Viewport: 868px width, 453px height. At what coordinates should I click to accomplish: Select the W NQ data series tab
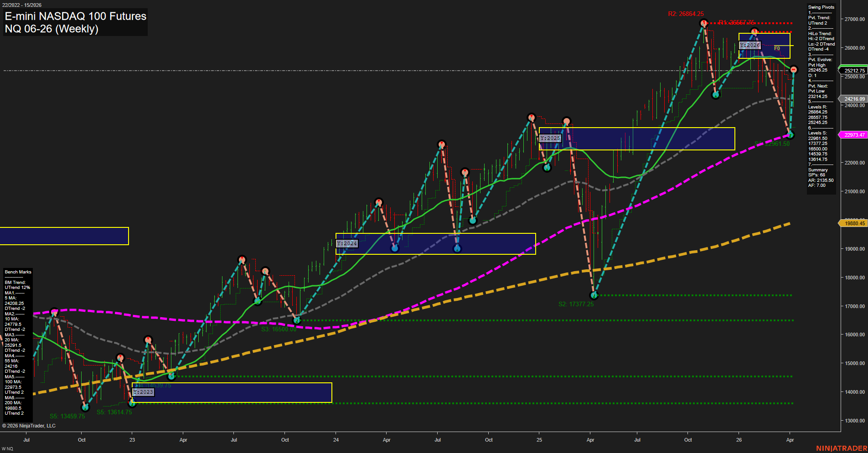point(7,448)
